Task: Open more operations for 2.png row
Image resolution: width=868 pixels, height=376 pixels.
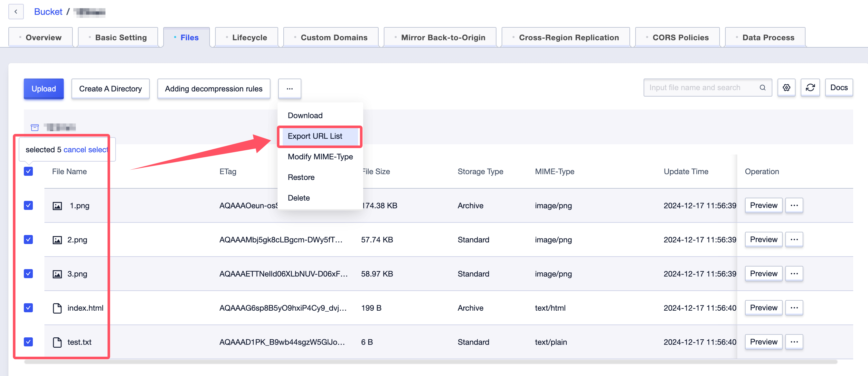Action: click(x=794, y=239)
